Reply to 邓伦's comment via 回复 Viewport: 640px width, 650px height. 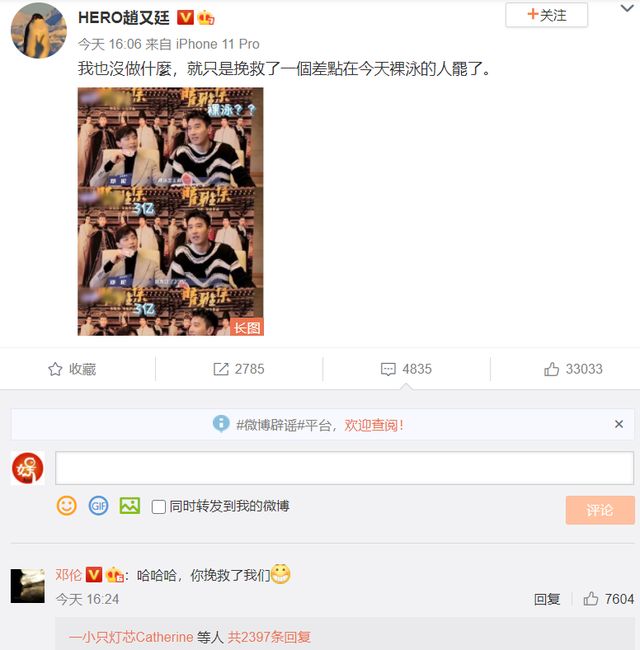pos(547,599)
